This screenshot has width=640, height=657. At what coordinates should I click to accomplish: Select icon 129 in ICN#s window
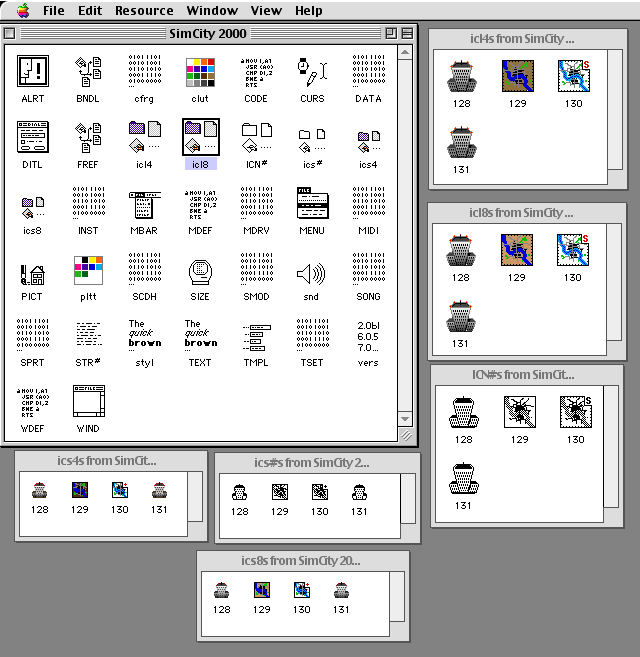[x=520, y=412]
